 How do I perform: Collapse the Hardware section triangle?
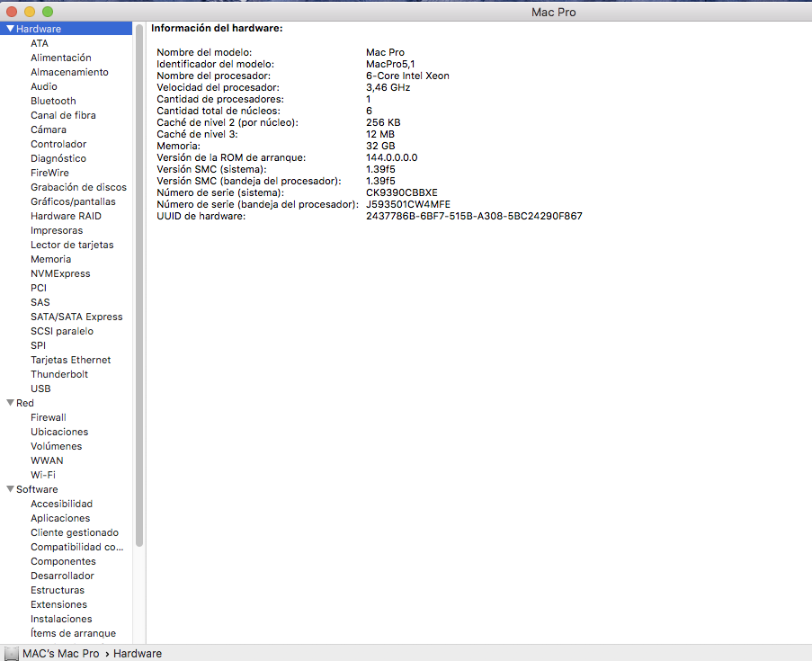point(10,29)
